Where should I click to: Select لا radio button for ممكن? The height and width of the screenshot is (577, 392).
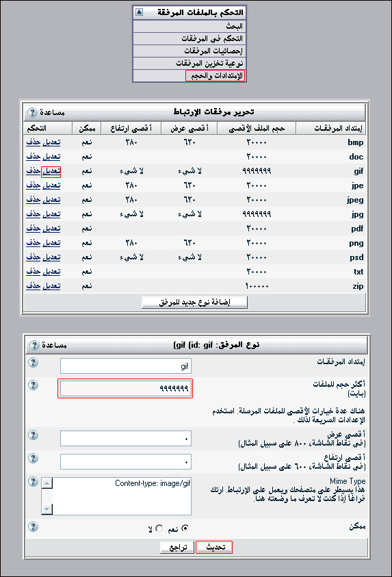point(159,528)
